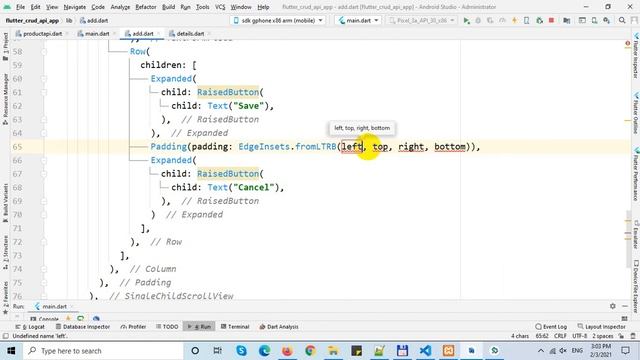
Task: Click the 'Type here to search' Windows search box
Action: (x=102, y=351)
